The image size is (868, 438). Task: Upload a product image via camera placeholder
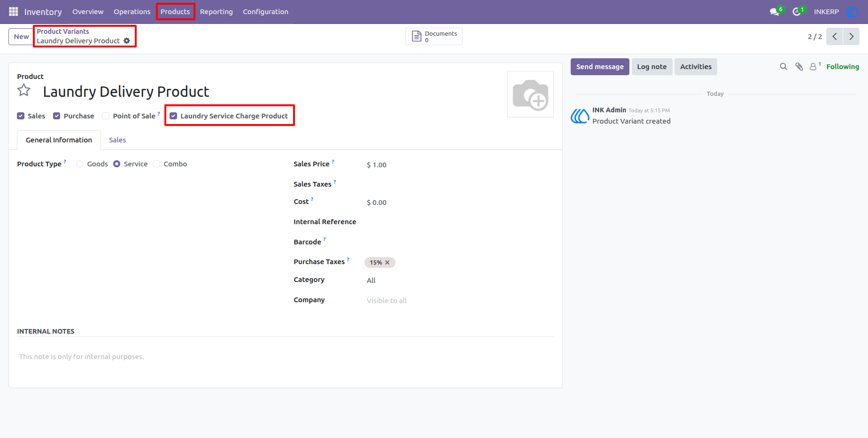(x=530, y=94)
